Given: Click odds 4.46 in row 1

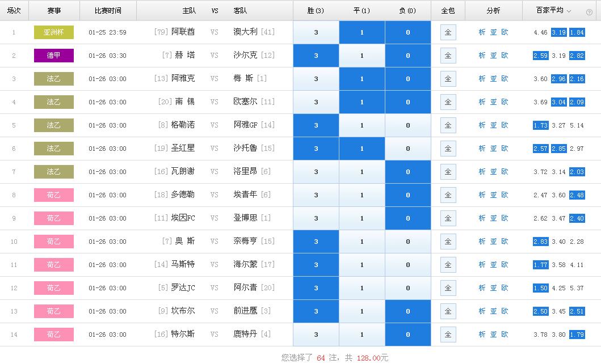Looking at the screenshot, I should pyautogui.click(x=540, y=33).
